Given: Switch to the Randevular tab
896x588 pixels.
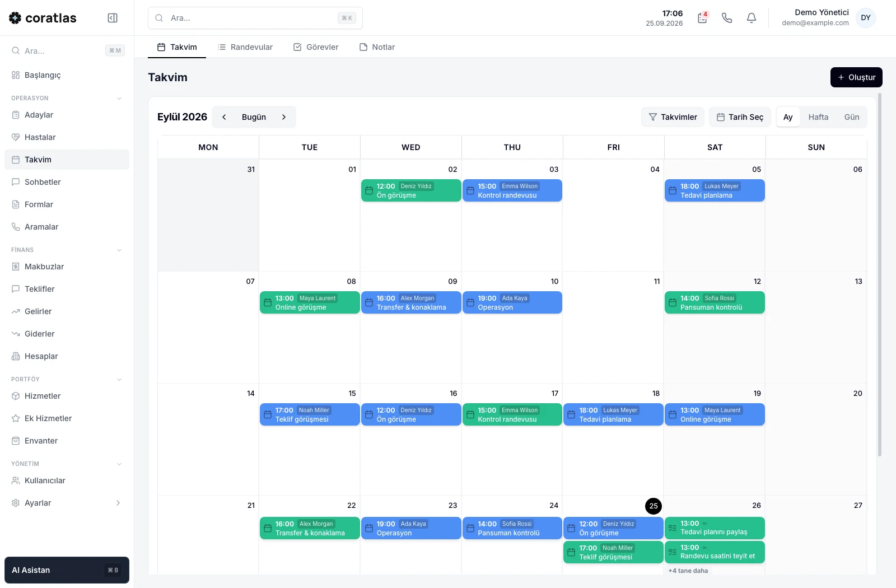Looking at the screenshot, I should tap(245, 47).
